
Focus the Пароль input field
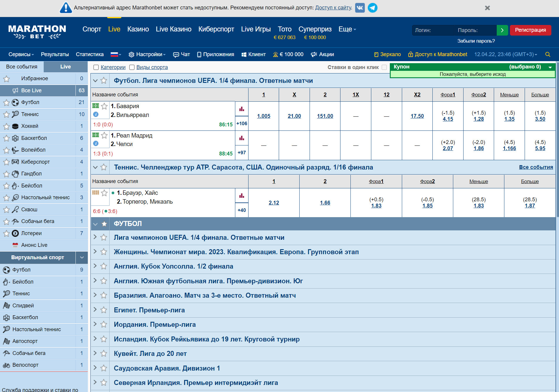pos(476,30)
